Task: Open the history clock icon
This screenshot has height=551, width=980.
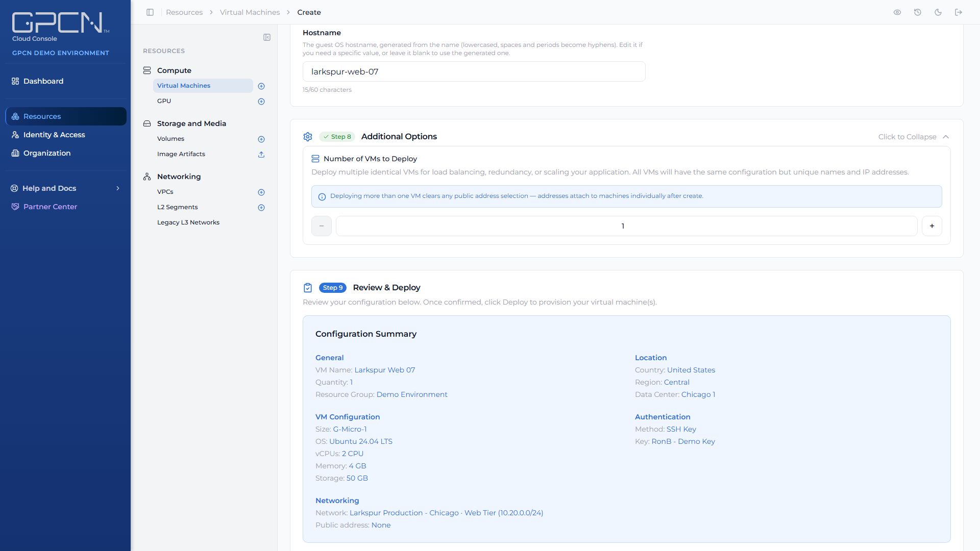Action: [x=918, y=12]
